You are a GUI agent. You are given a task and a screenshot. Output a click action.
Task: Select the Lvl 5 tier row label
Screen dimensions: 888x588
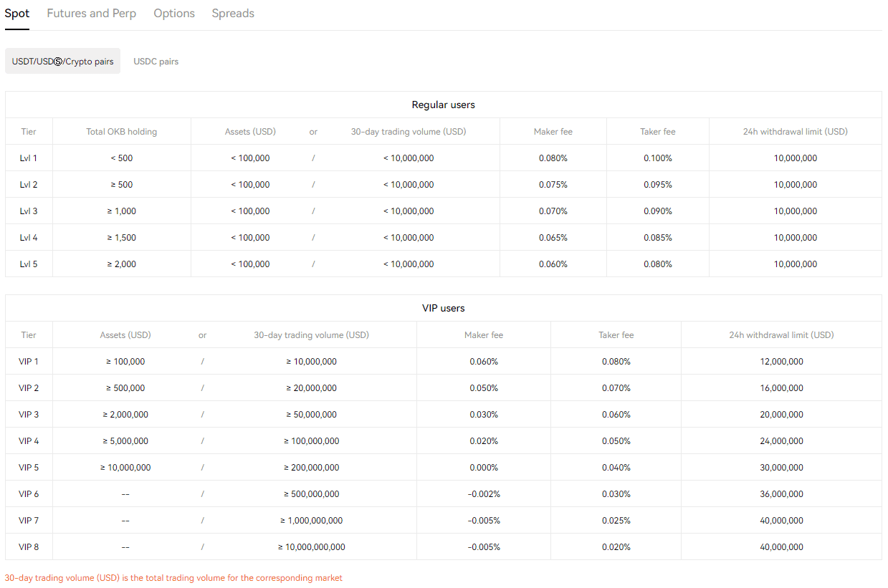pyautogui.click(x=29, y=264)
